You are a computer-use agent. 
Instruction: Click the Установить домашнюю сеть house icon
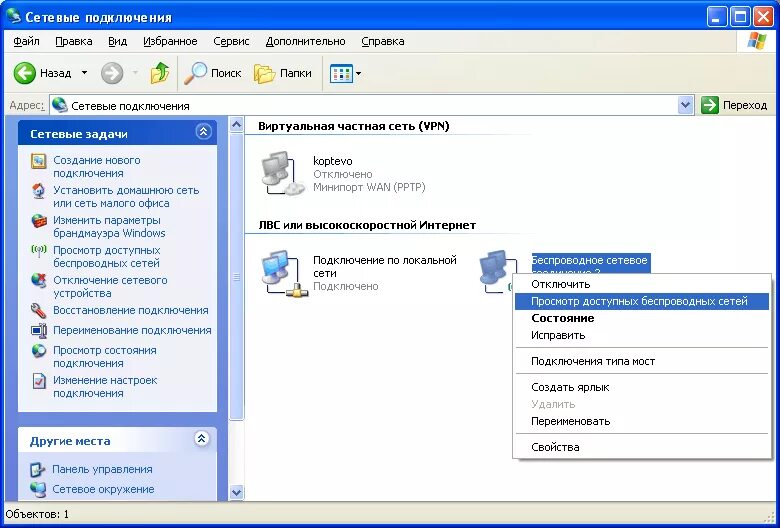click(x=38, y=191)
